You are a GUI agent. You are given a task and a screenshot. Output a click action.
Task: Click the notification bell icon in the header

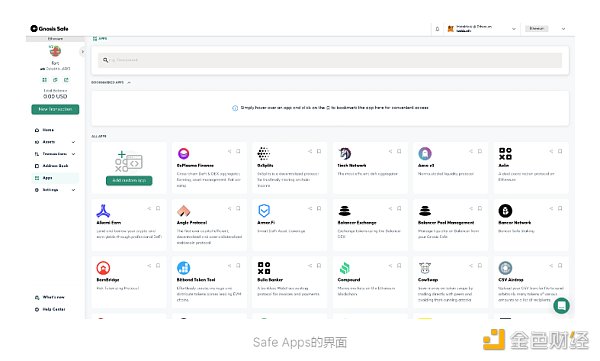click(437, 29)
